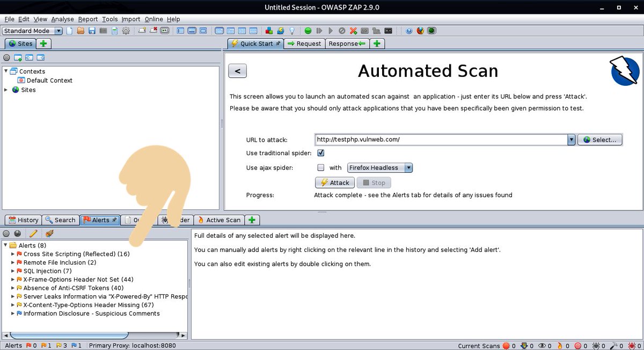Viewport: 644px width, 350px height.
Task: Click the New Session toolbar icon
Action: pos(70,31)
